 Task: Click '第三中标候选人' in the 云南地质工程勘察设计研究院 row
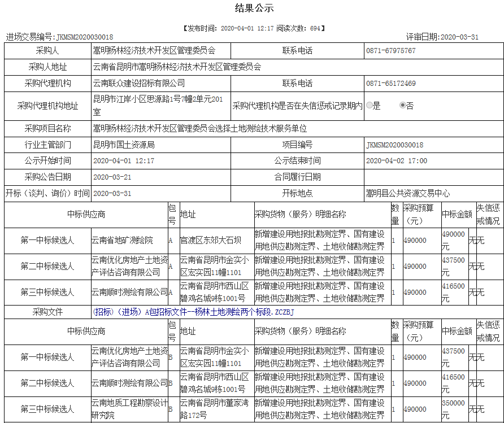pyautogui.click(x=47, y=409)
